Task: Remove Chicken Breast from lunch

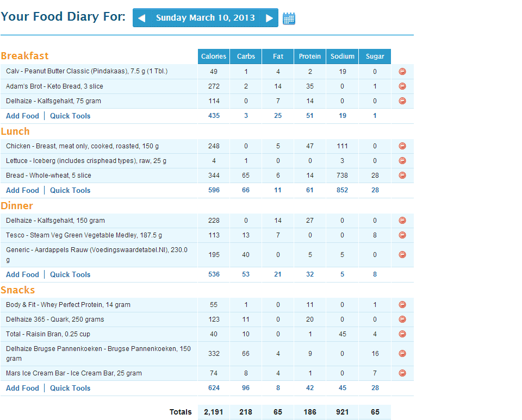Action: (x=402, y=146)
